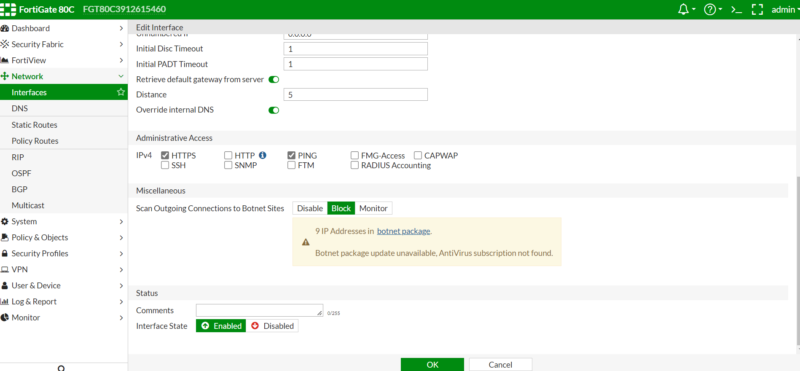Click OK to save interface

pyautogui.click(x=432, y=364)
